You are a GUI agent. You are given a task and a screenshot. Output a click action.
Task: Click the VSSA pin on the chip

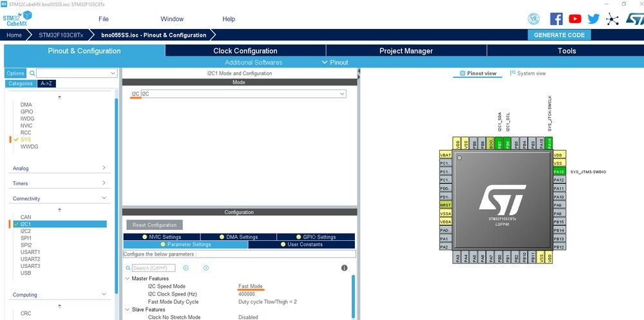pyautogui.click(x=446, y=214)
